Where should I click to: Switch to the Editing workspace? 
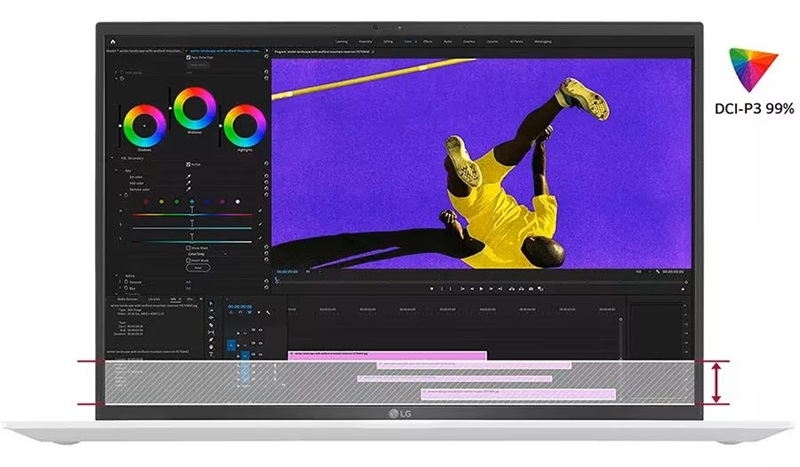click(x=388, y=42)
